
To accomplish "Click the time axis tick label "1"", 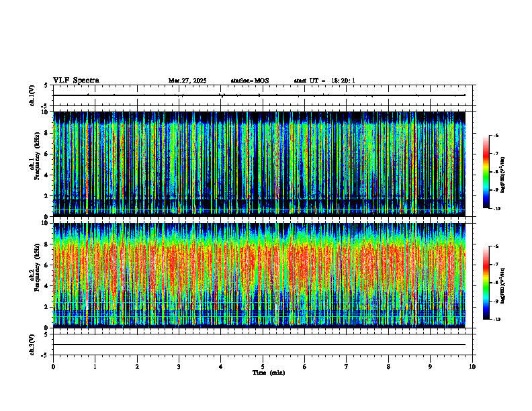I will [x=95, y=367].
